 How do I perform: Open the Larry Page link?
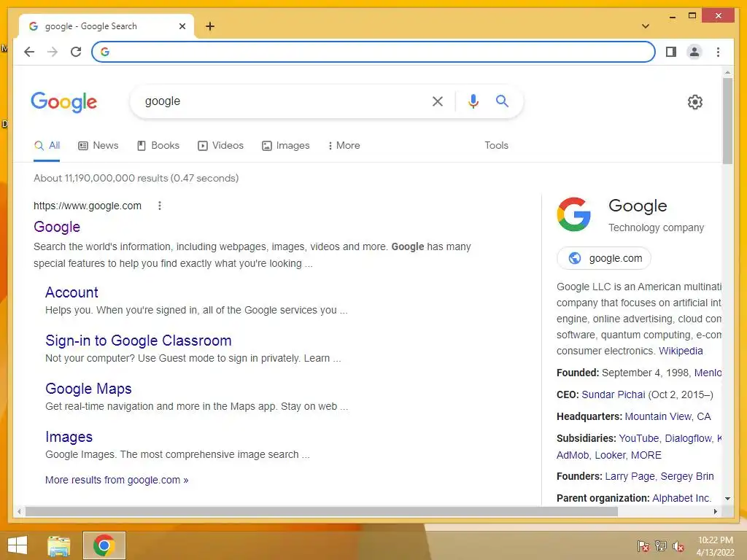(630, 476)
